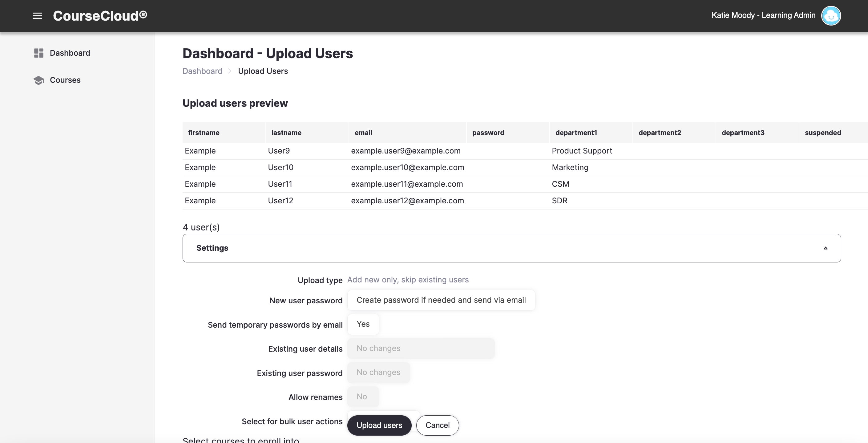Viewport: 868px width, 443px height.
Task: Toggle Send temporary passwords by email off
Action: pyautogui.click(x=363, y=324)
